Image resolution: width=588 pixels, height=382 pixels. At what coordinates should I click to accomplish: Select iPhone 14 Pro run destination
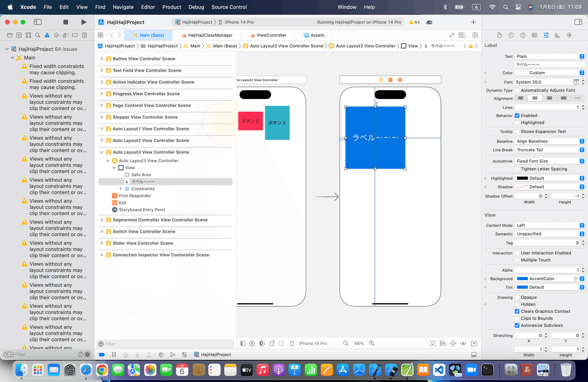[236, 22]
